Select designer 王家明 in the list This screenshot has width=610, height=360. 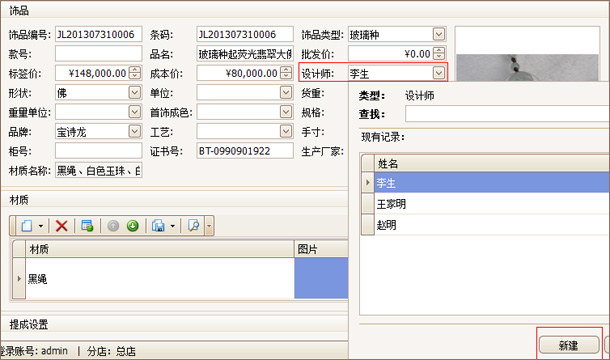(492, 204)
